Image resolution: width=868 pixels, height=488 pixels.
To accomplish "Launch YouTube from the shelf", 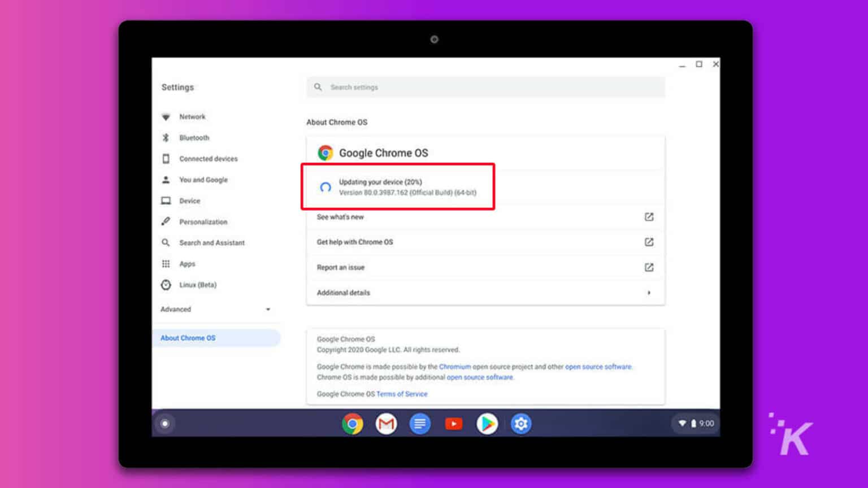I will coord(454,424).
